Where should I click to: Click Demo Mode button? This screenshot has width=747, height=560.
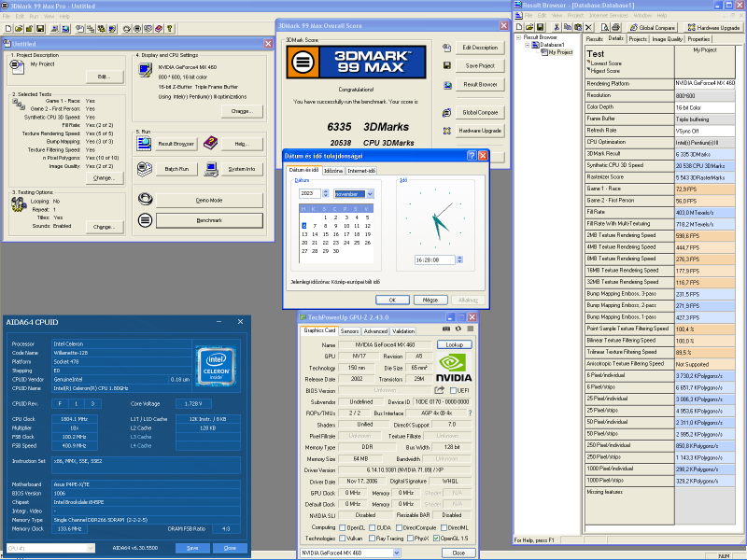pyautogui.click(x=209, y=201)
